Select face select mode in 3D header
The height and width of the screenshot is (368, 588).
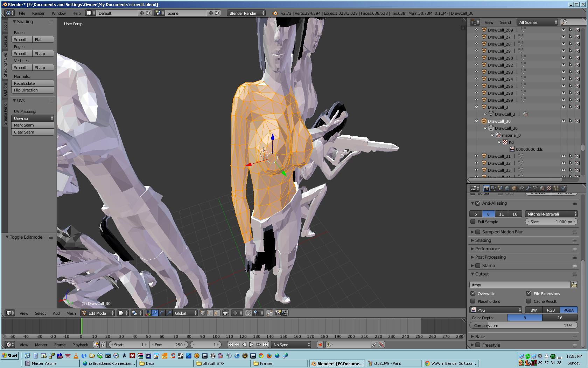click(x=217, y=313)
